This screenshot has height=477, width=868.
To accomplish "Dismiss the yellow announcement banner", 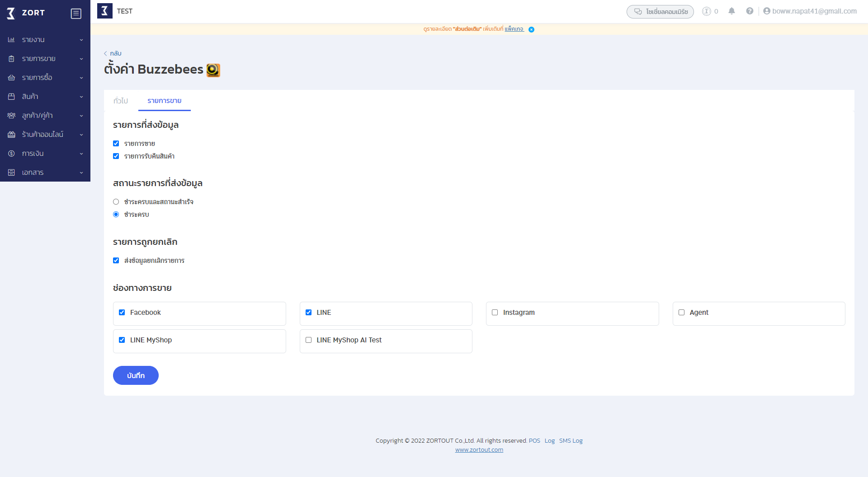I will tap(531, 29).
